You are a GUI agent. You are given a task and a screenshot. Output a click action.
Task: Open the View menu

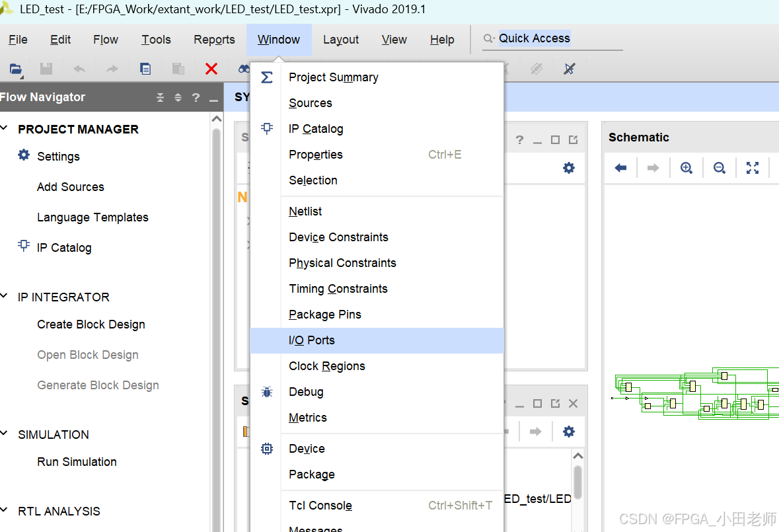click(x=394, y=40)
